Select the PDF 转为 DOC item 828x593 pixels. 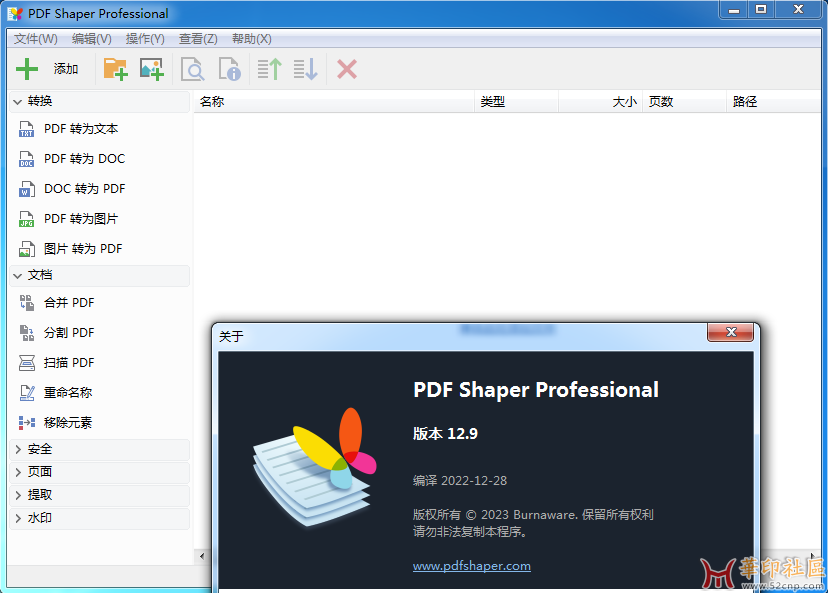click(x=84, y=159)
